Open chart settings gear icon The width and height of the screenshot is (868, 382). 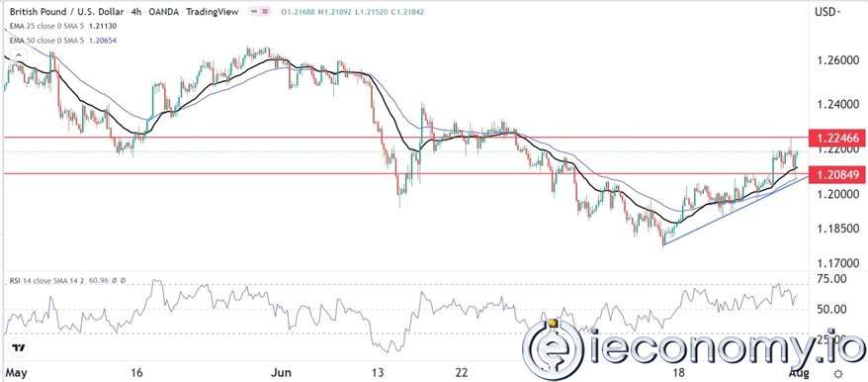click(x=839, y=374)
